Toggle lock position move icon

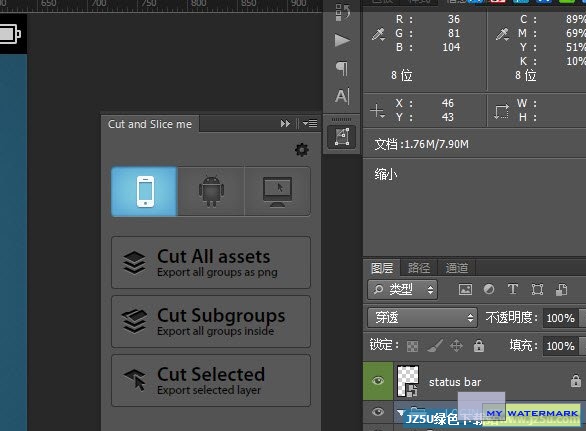(456, 346)
